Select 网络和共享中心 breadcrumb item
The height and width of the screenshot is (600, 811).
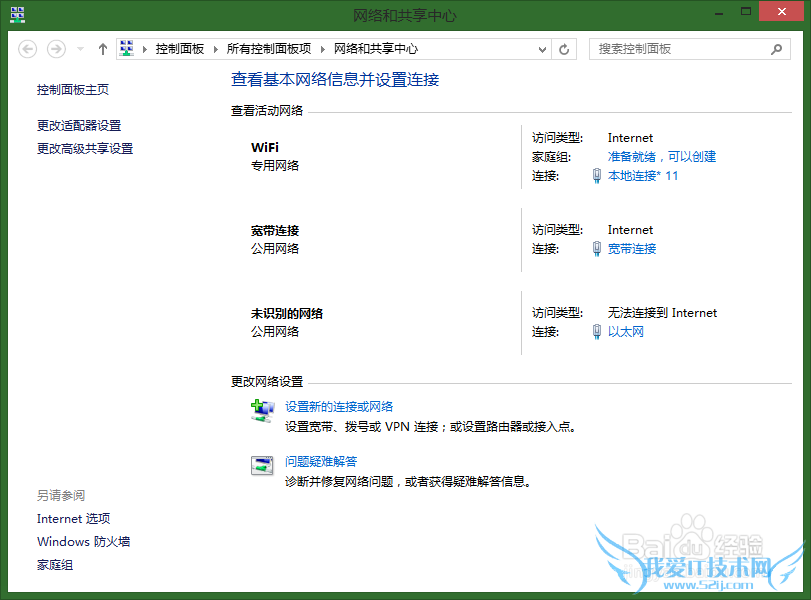(376, 49)
